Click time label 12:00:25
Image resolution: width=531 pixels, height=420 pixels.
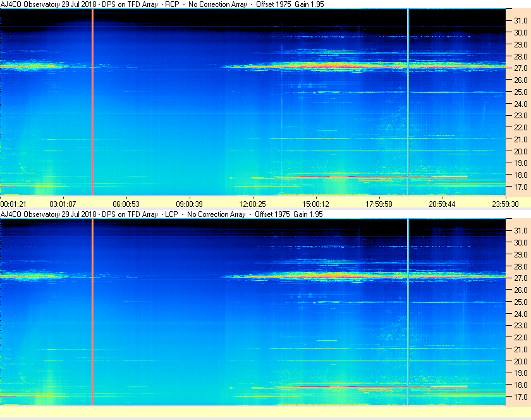coord(253,204)
